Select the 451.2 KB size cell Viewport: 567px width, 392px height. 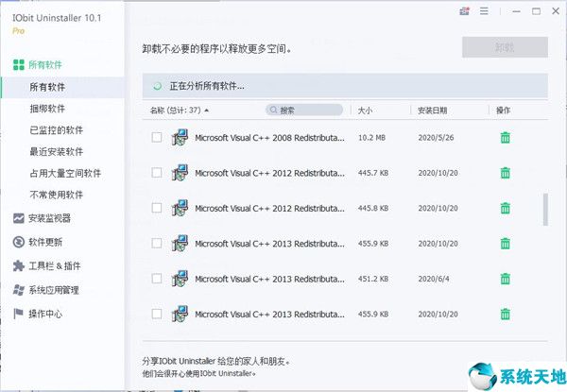pos(373,279)
